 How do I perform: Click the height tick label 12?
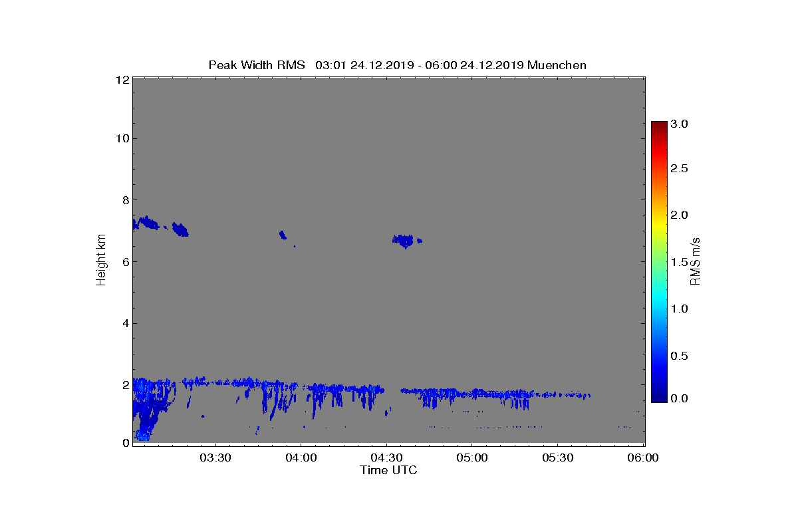coord(122,80)
